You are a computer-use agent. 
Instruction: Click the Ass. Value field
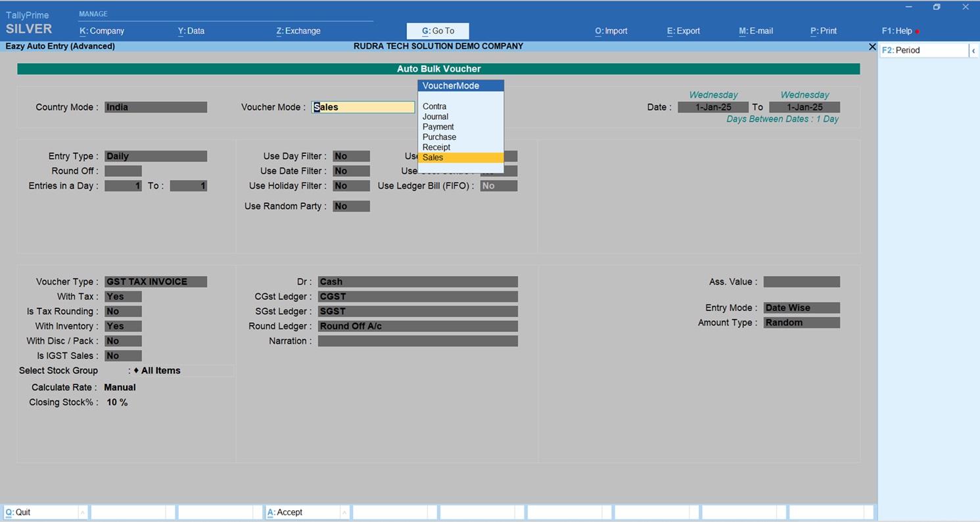click(801, 282)
